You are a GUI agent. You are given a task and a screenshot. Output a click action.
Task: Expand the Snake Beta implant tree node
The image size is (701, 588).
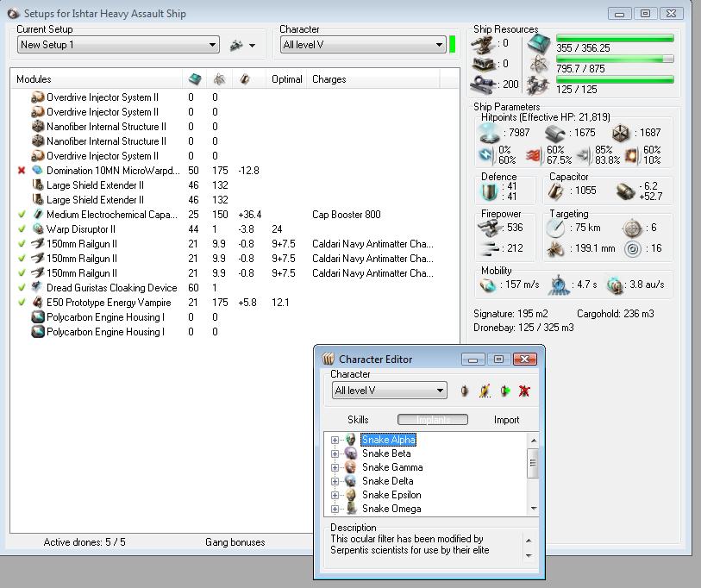coord(335,454)
